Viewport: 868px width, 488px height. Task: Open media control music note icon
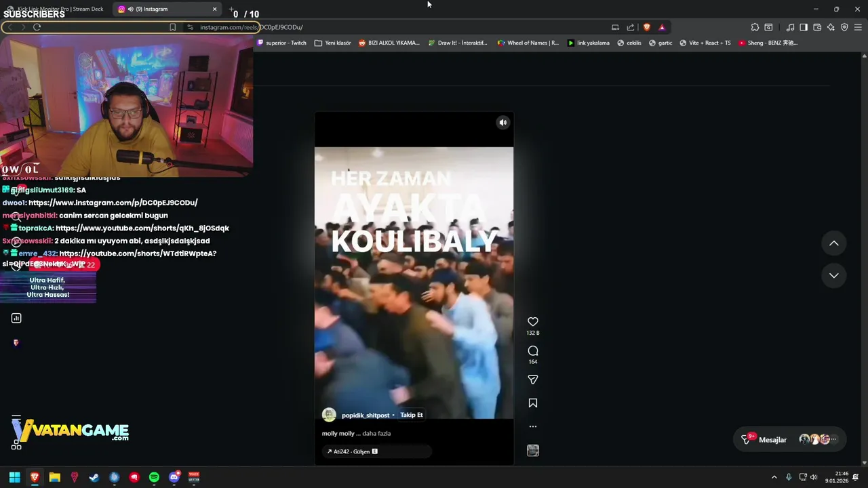point(790,27)
